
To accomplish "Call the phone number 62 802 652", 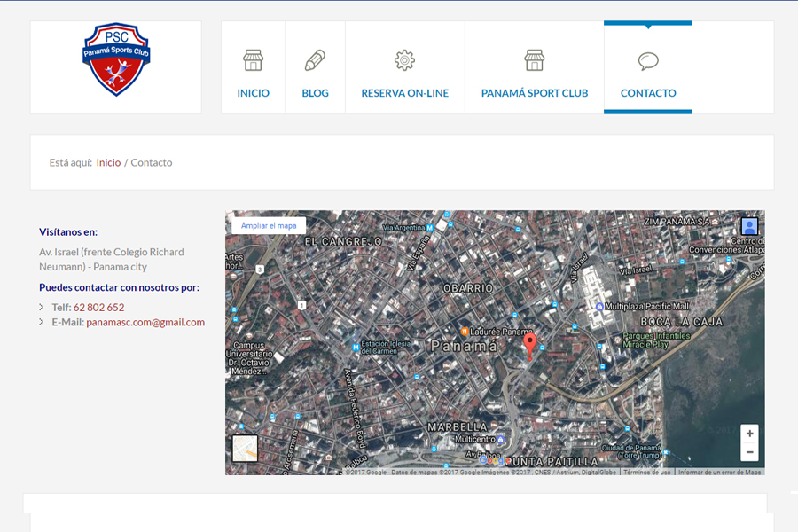I will (98, 308).
